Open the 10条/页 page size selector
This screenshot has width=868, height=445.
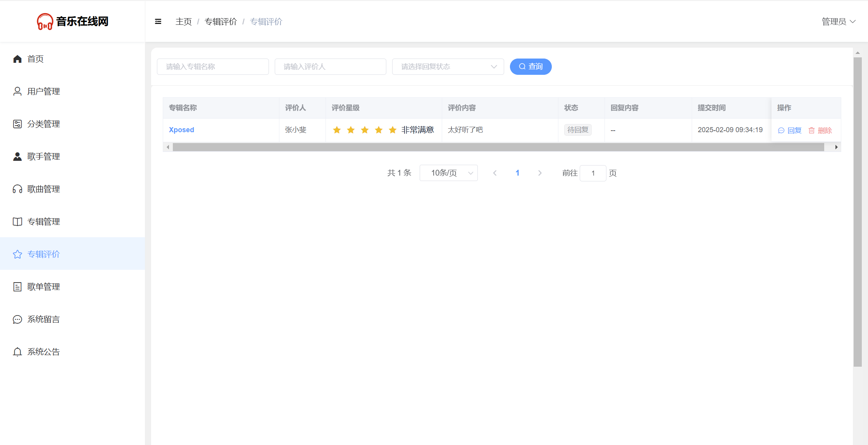coord(448,173)
